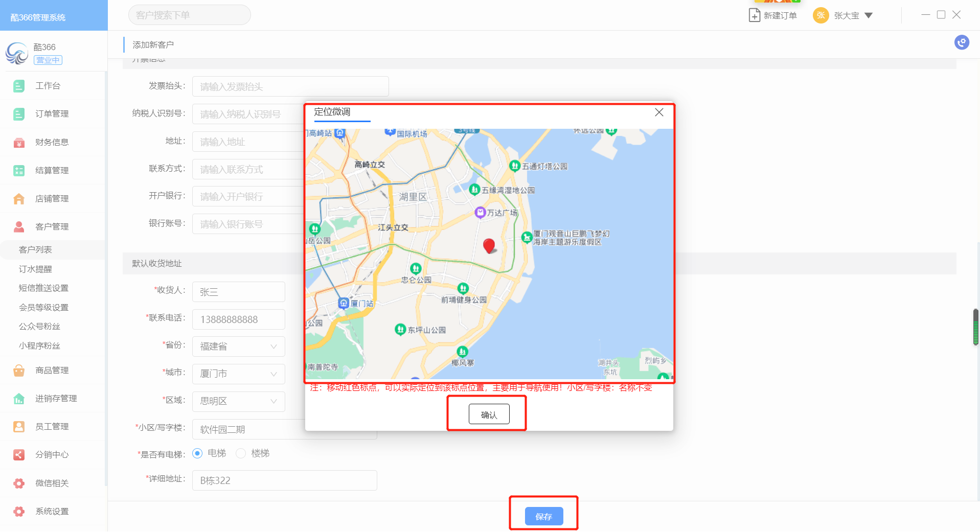Expand the 城市 dropdown showing 厦门市
This screenshot has width=980, height=532.
238,374
